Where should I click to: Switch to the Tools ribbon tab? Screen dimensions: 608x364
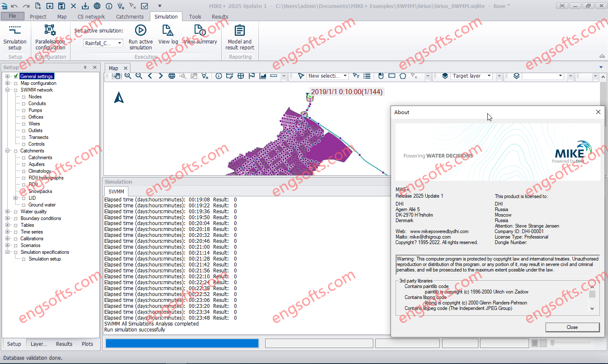(195, 16)
